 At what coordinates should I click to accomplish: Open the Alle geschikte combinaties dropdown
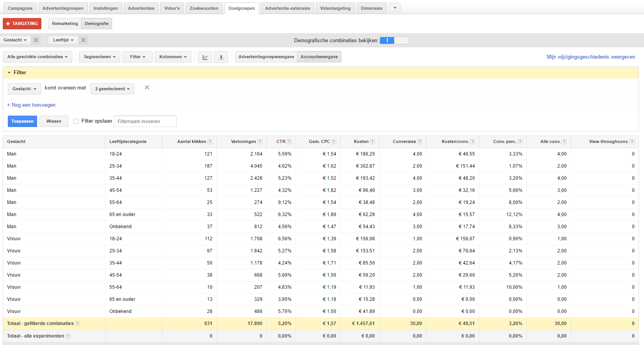click(x=37, y=57)
